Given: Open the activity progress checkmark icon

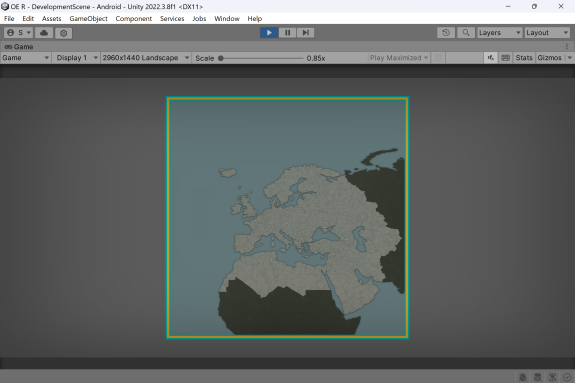Looking at the screenshot, I should [567, 377].
